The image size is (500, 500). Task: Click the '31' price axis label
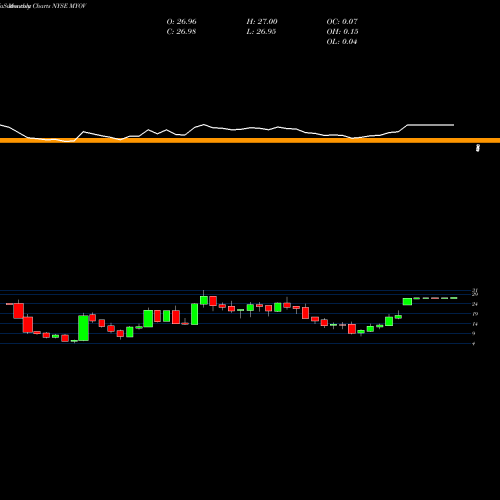[475, 290]
